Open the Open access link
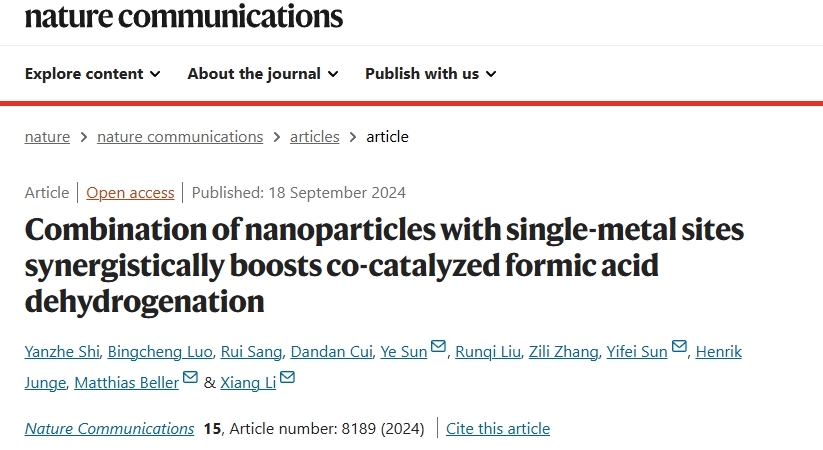The width and height of the screenshot is (823, 450). (x=130, y=193)
